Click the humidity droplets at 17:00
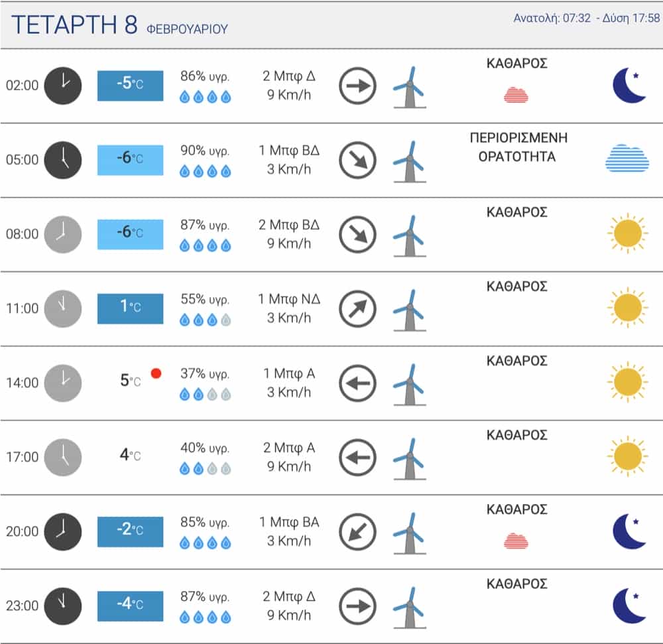The width and height of the screenshot is (663, 644). point(206,469)
